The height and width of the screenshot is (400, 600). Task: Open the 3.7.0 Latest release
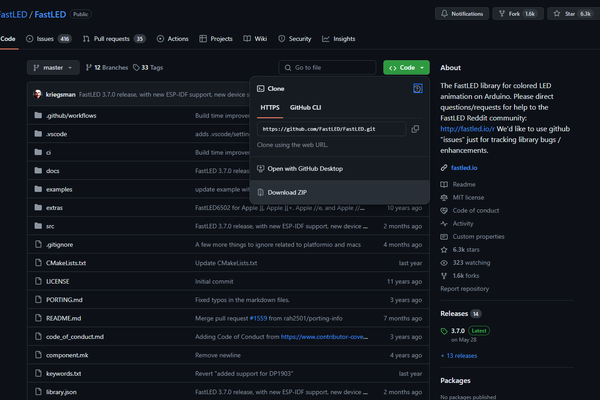pyautogui.click(x=465, y=331)
